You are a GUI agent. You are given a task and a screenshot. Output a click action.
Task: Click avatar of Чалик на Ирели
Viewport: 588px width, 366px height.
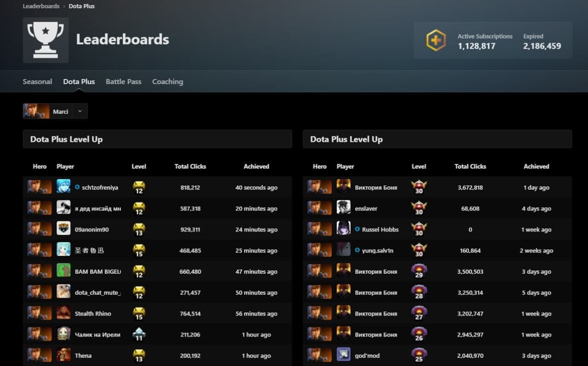63,334
